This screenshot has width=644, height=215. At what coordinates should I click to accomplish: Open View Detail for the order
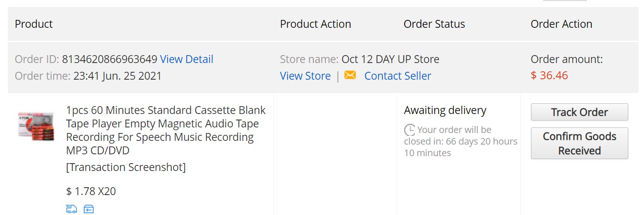pyautogui.click(x=187, y=59)
